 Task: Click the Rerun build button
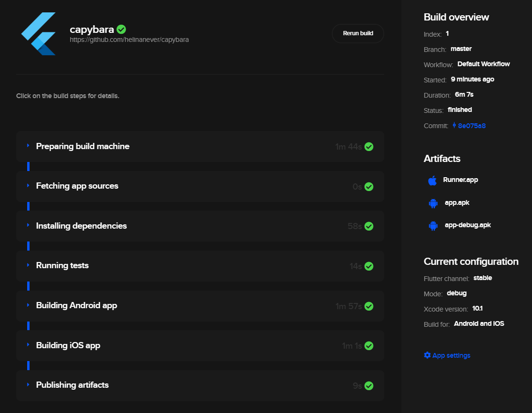point(358,33)
